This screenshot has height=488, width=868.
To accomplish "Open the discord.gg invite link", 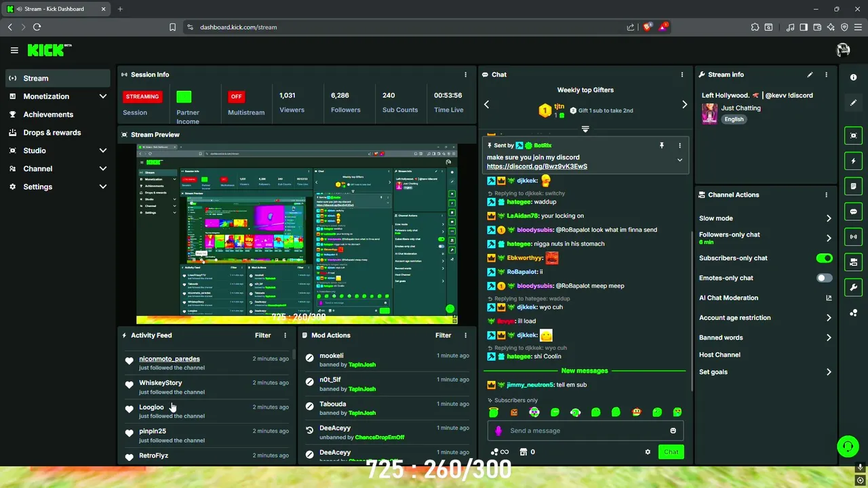I will coord(537,166).
